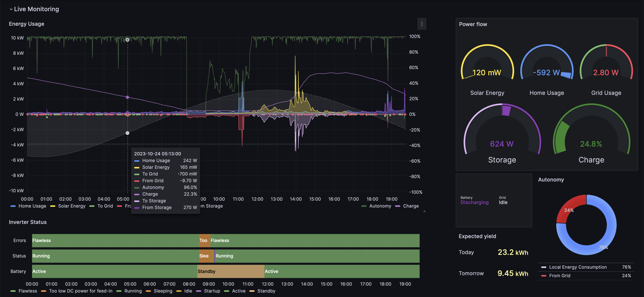Toggle Home Usage series in chart legend
644x297 pixels.
pos(32,206)
